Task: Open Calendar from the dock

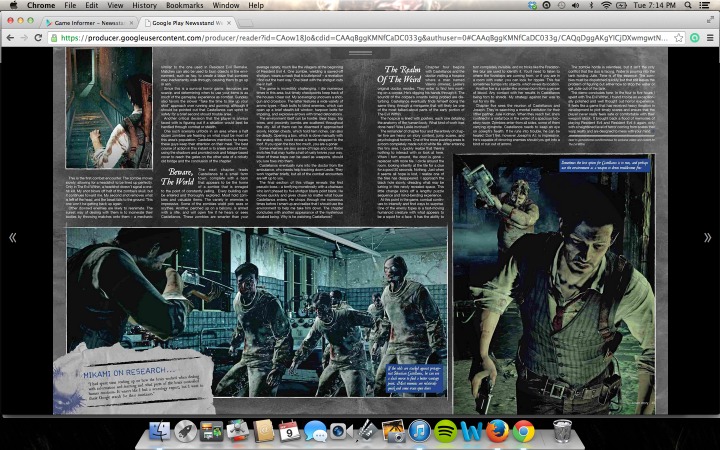Action: 289,432
